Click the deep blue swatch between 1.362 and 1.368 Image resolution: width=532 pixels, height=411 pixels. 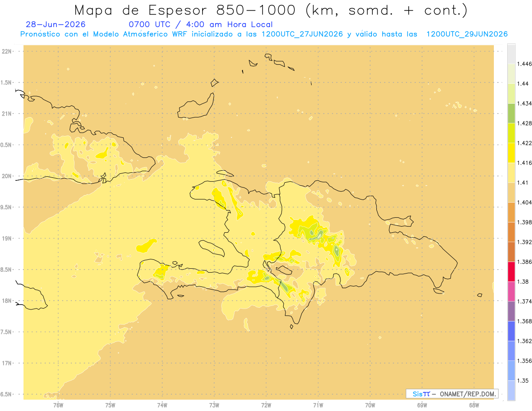coord(511,331)
